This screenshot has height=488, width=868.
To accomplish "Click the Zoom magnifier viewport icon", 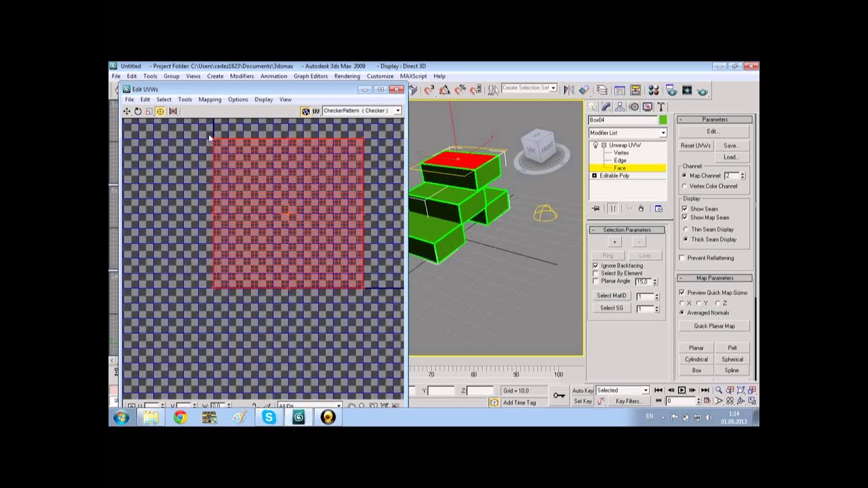I will 719,390.
